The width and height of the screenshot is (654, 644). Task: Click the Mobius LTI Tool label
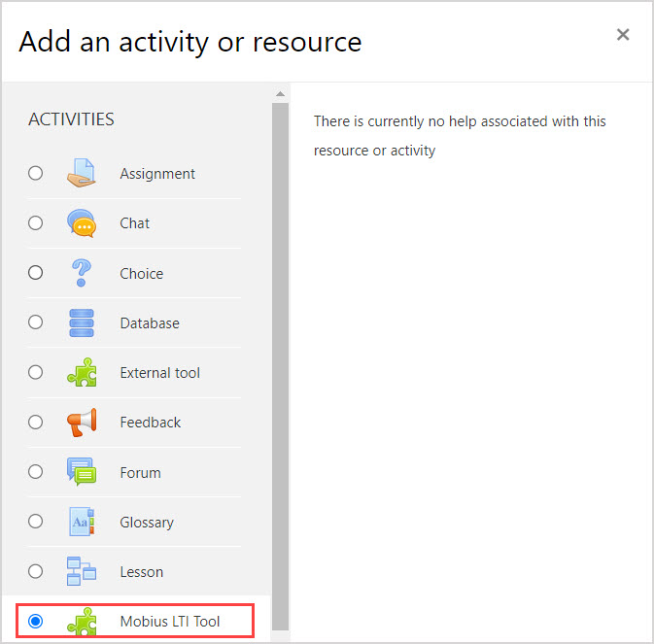coord(170,622)
